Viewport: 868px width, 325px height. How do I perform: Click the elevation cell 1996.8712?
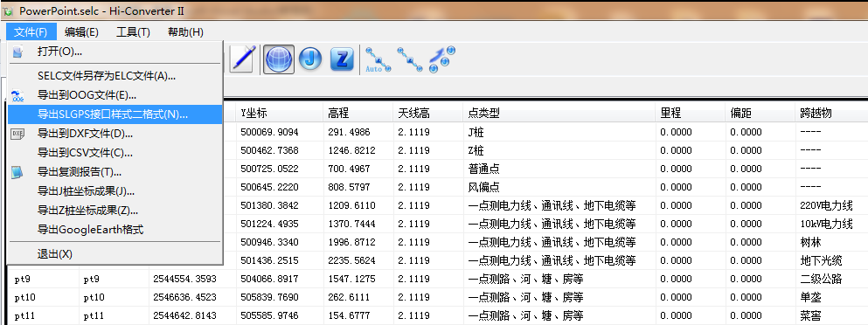(x=358, y=242)
